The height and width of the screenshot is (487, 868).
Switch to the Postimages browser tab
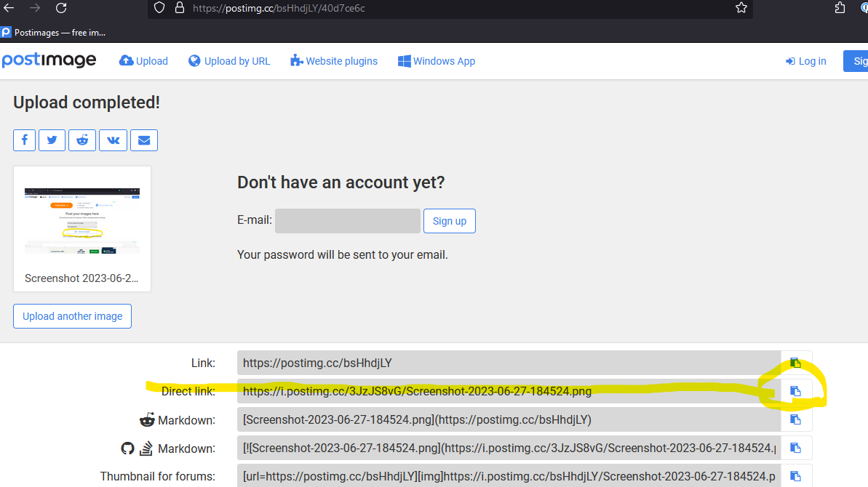point(54,33)
